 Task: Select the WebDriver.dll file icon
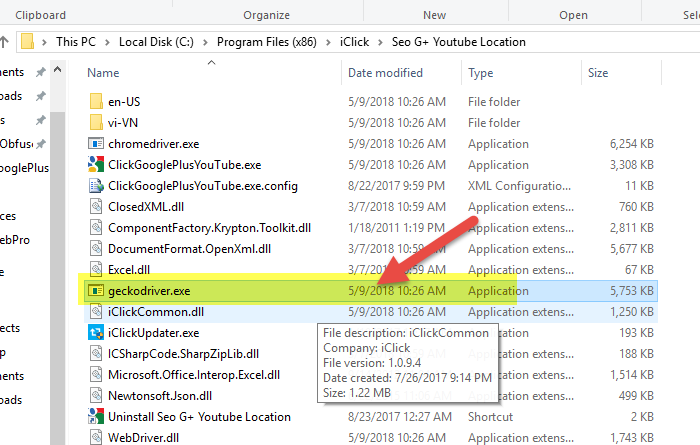[96, 437]
